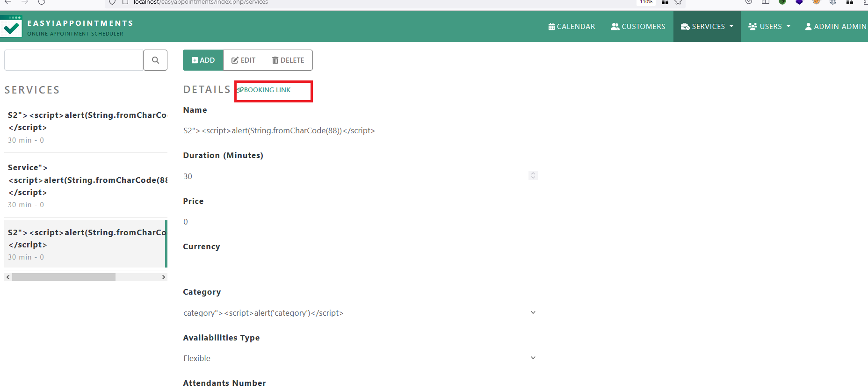The height and width of the screenshot is (391, 868).
Task: Add a new service
Action: (x=203, y=60)
